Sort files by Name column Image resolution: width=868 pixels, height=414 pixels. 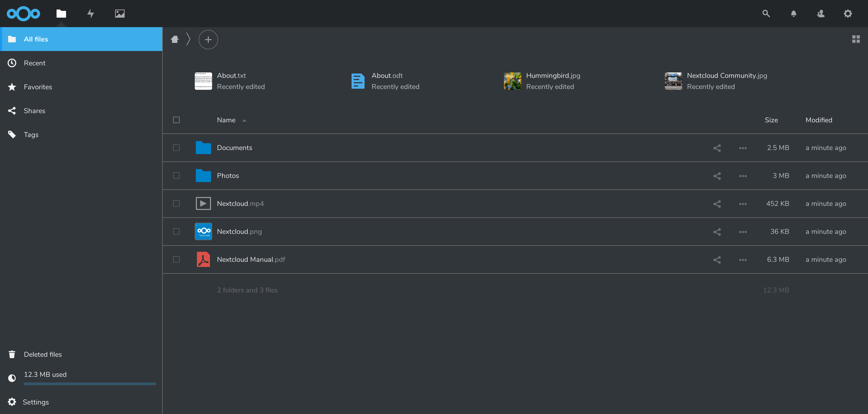coord(226,120)
